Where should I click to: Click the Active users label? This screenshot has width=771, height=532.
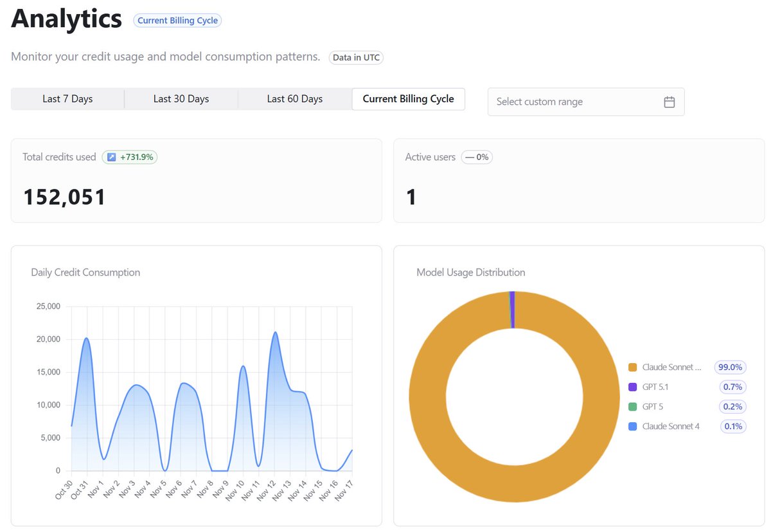coord(430,157)
